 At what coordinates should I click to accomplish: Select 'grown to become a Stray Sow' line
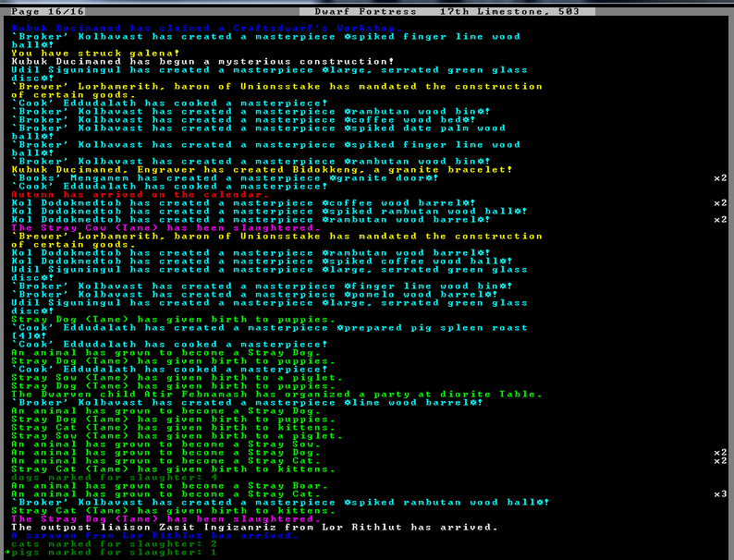tap(166, 444)
